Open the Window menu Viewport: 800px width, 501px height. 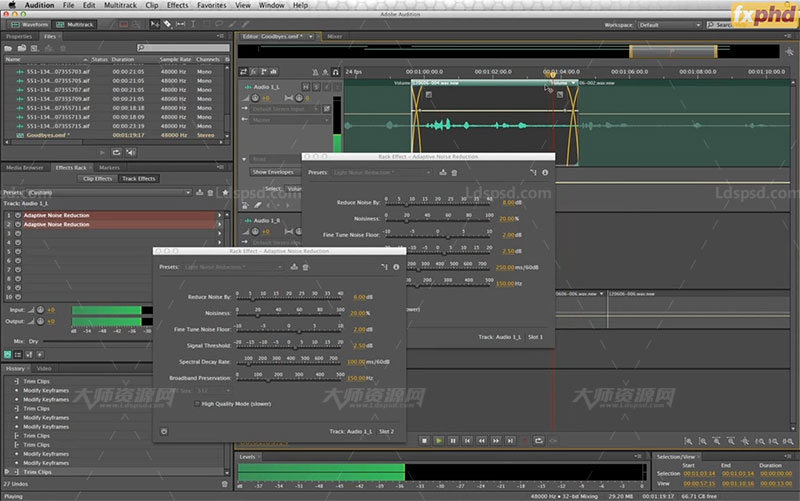271,5
